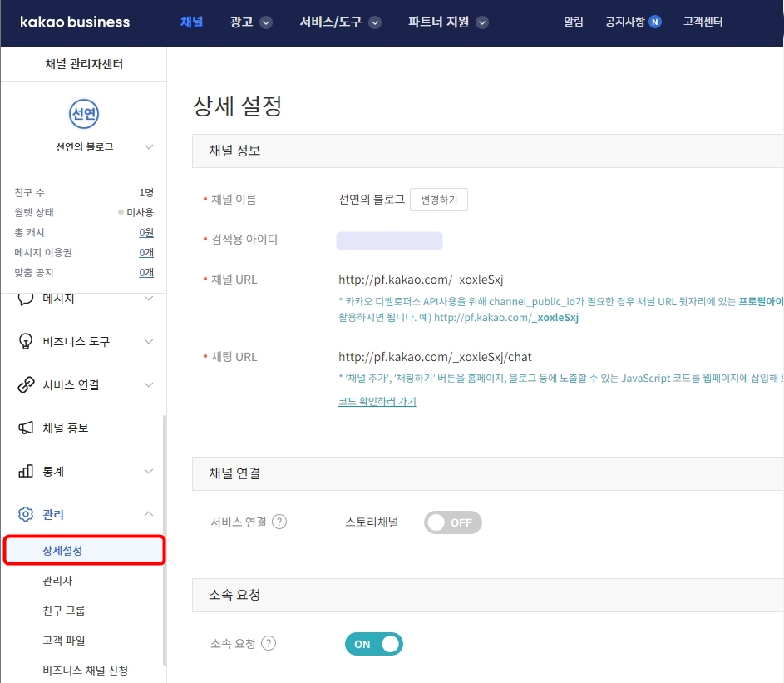Open the 서비스/도구 dropdown

340,22
